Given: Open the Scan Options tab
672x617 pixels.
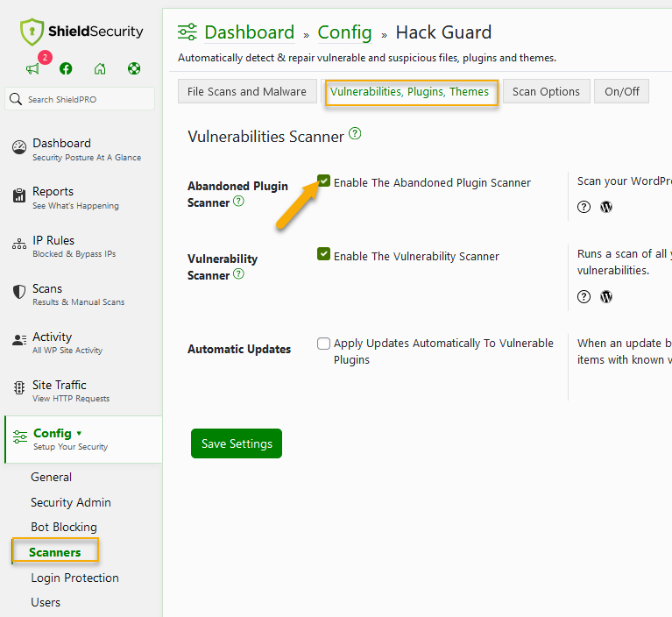Looking at the screenshot, I should coord(546,91).
